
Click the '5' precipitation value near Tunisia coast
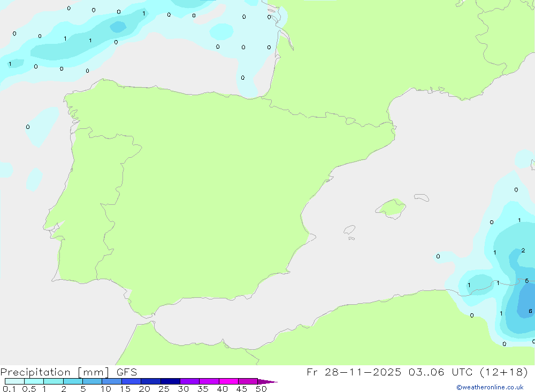tap(527, 280)
